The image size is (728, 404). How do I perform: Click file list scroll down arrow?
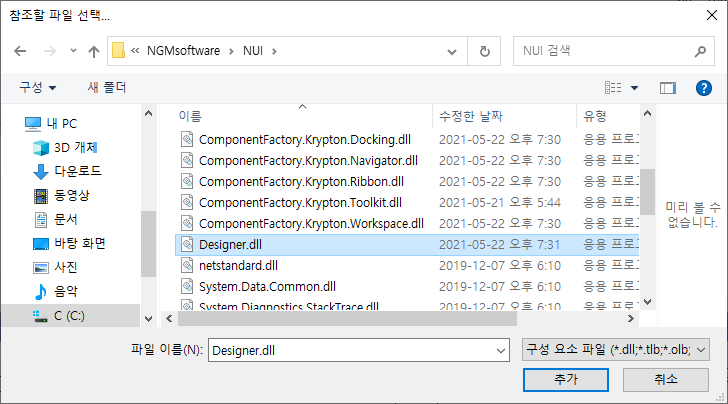pos(648,302)
